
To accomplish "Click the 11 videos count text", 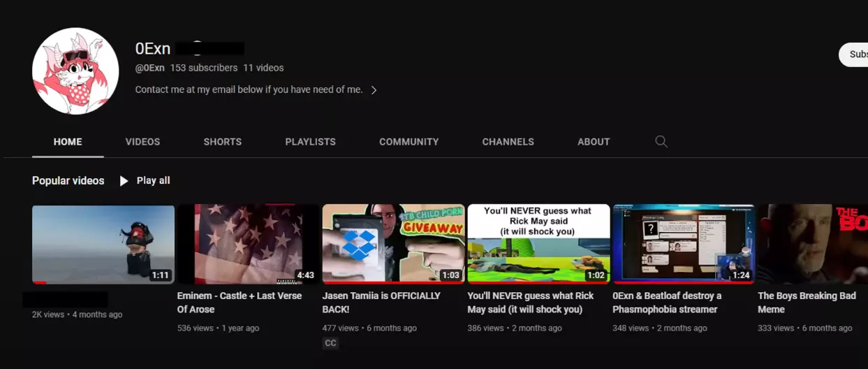I will [263, 68].
